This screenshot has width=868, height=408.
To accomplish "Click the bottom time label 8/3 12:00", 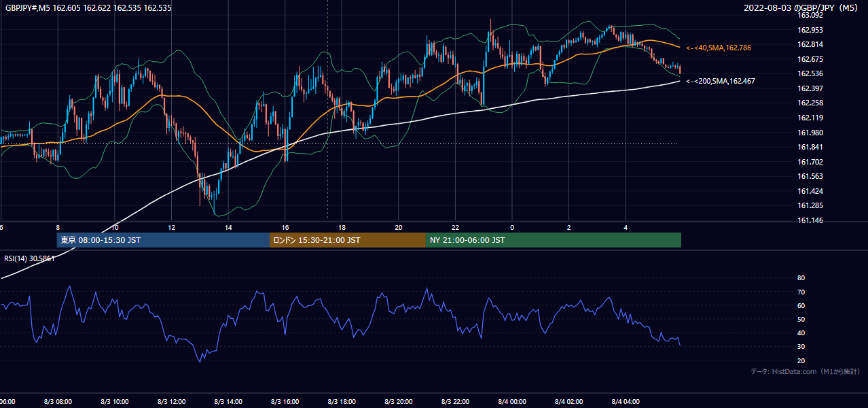I will [x=171, y=402].
